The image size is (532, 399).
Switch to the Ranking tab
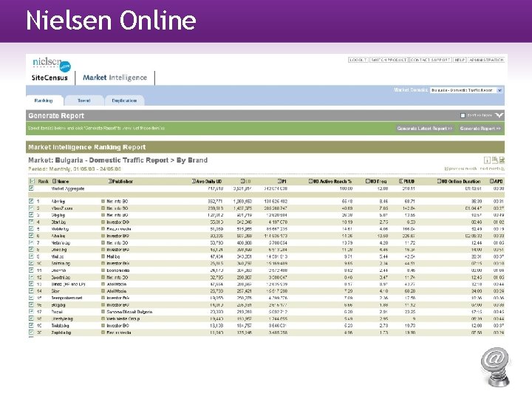point(44,100)
